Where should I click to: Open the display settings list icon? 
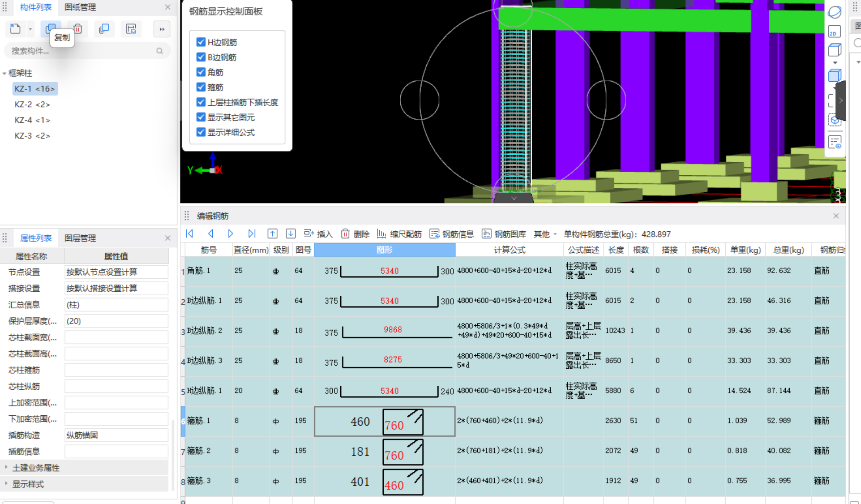pyautogui.click(x=834, y=142)
